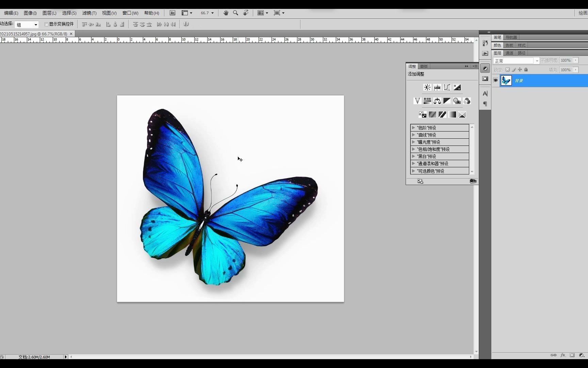Add a Levels adjustment layer
This screenshot has width=588, height=368.
tap(437, 87)
